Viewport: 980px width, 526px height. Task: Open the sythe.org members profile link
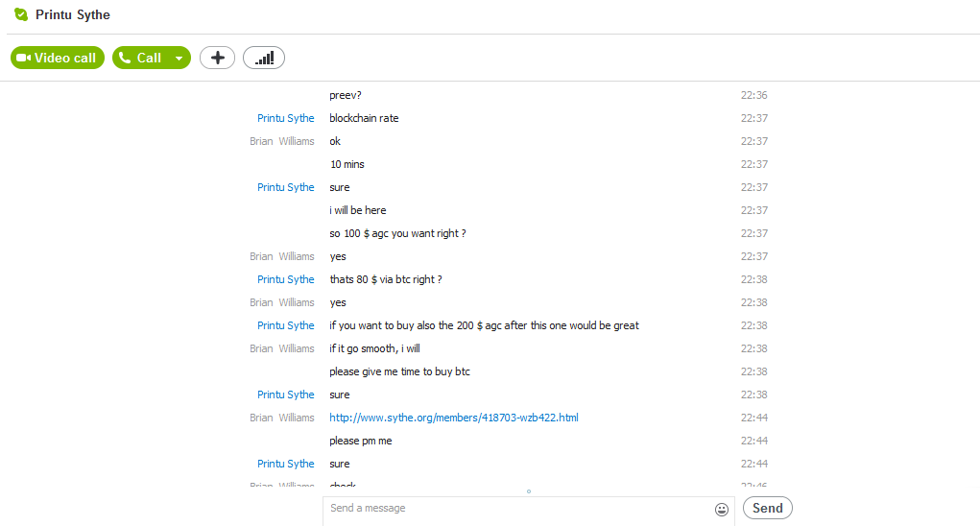point(453,418)
